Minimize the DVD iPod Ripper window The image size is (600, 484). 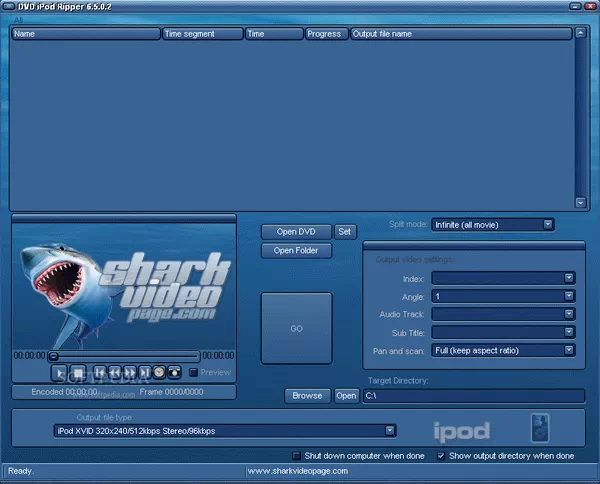(x=575, y=7)
